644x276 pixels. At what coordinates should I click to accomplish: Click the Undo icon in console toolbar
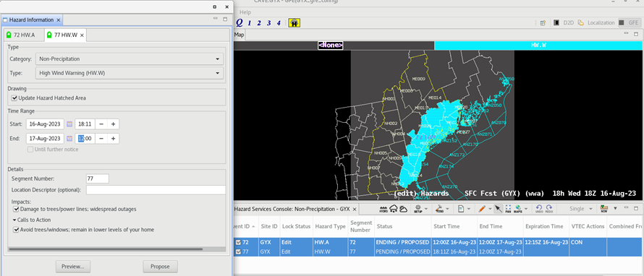[538, 209]
